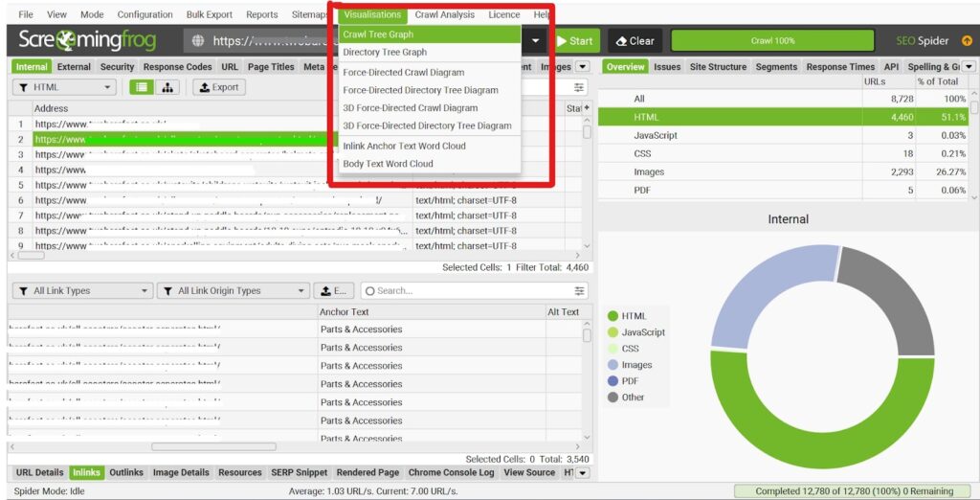Open top search filter settings sliders icon
This screenshot has height=500, width=980.
tap(580, 87)
